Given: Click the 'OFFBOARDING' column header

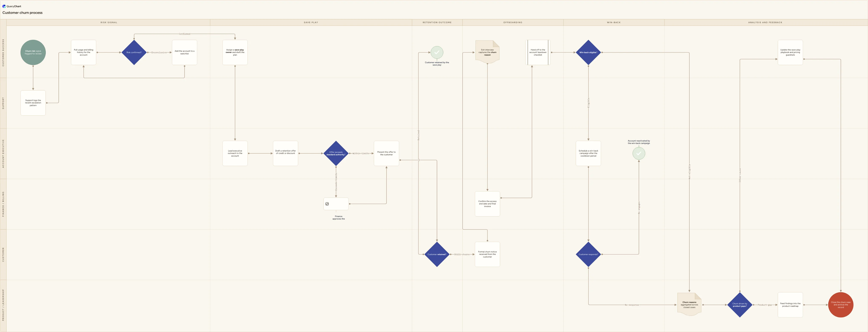Looking at the screenshot, I should (513, 23).
